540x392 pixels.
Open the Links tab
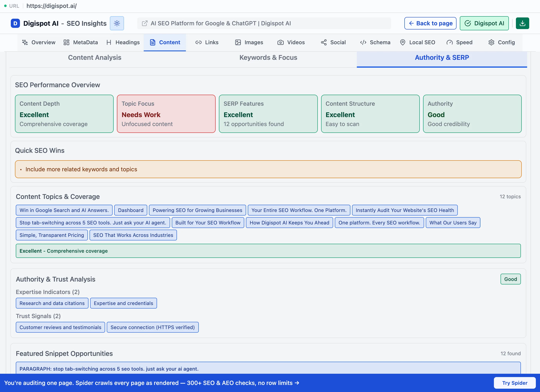(x=207, y=42)
